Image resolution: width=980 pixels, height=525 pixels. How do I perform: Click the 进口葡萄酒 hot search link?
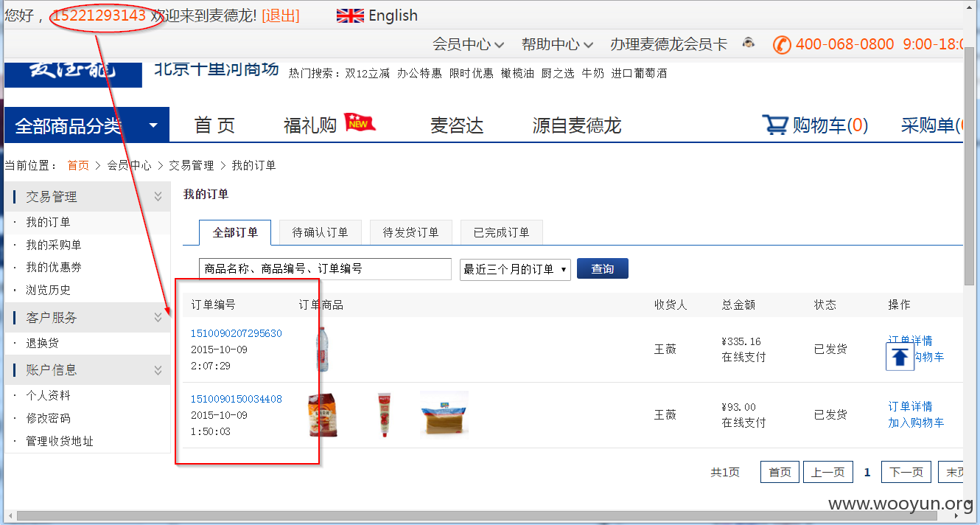coord(639,74)
